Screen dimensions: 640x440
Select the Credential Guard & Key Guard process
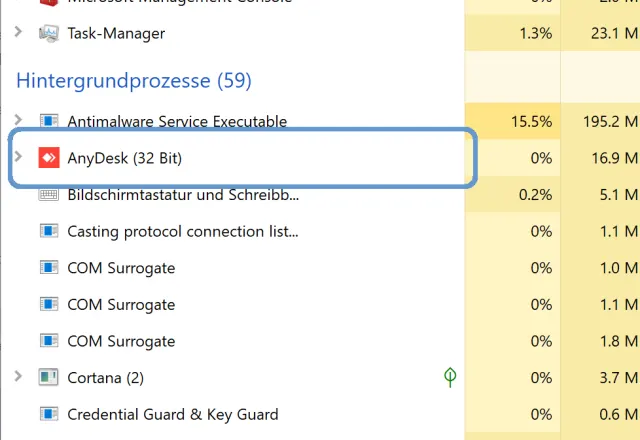[172, 414]
